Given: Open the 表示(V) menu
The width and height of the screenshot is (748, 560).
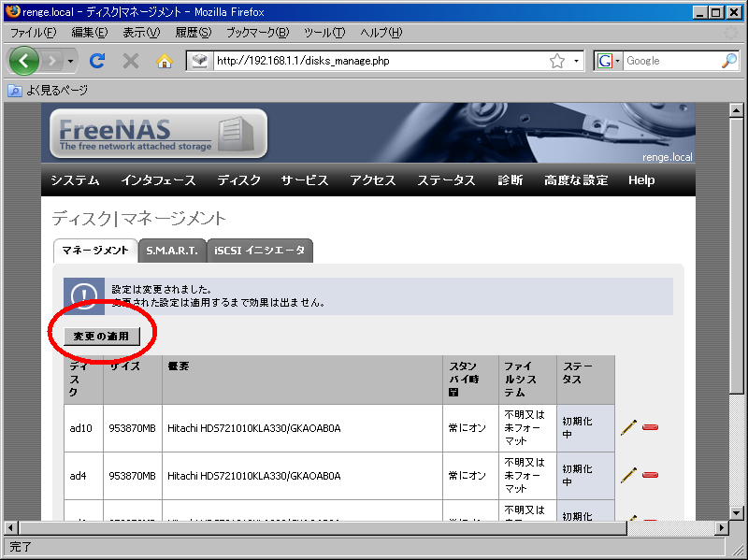Looking at the screenshot, I should [x=141, y=33].
